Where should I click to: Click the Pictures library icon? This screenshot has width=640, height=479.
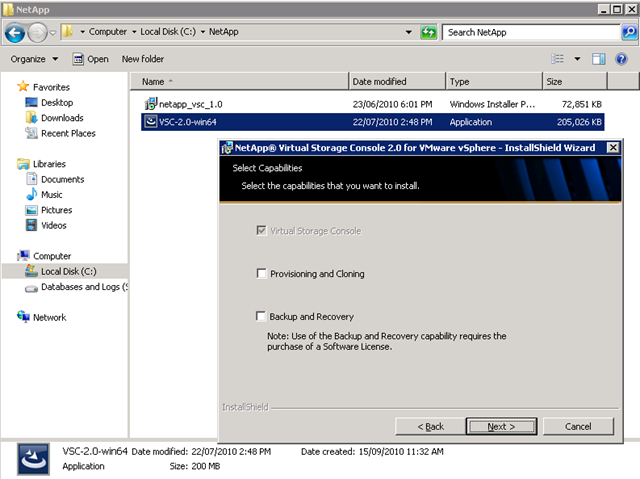tap(31, 210)
